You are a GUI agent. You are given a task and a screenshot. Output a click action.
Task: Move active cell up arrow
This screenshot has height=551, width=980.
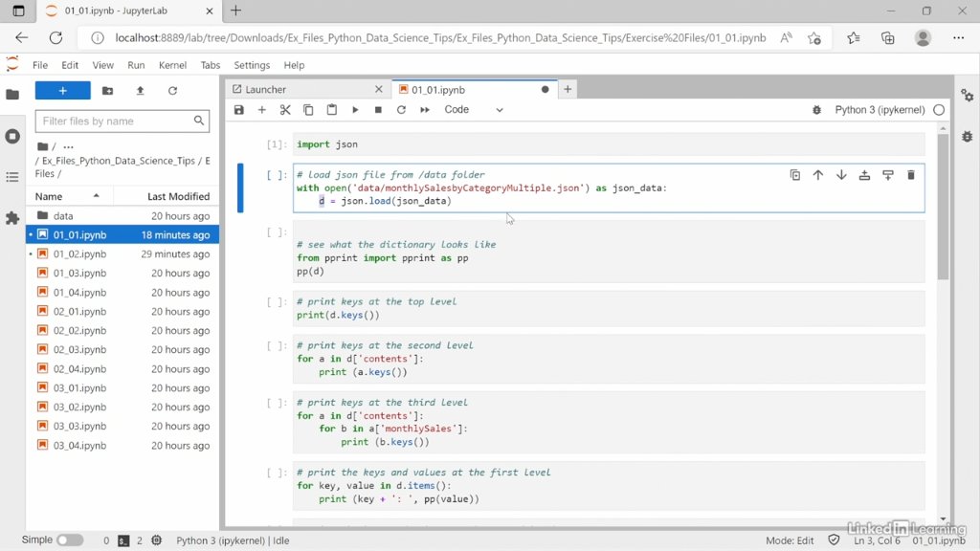tap(818, 176)
